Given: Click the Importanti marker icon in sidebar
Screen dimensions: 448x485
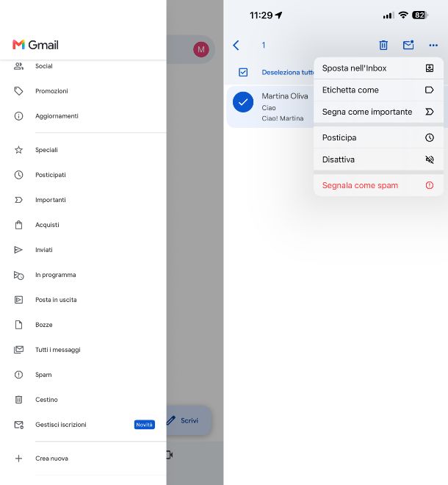Looking at the screenshot, I should click(18, 200).
